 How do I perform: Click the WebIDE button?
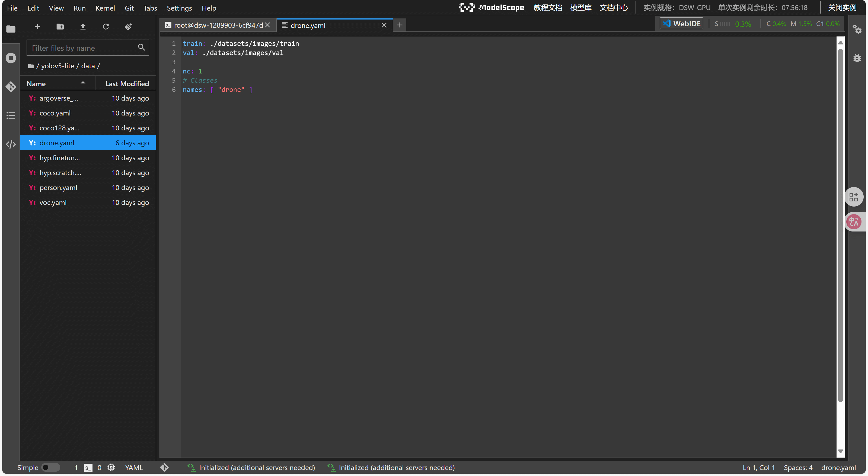click(681, 24)
